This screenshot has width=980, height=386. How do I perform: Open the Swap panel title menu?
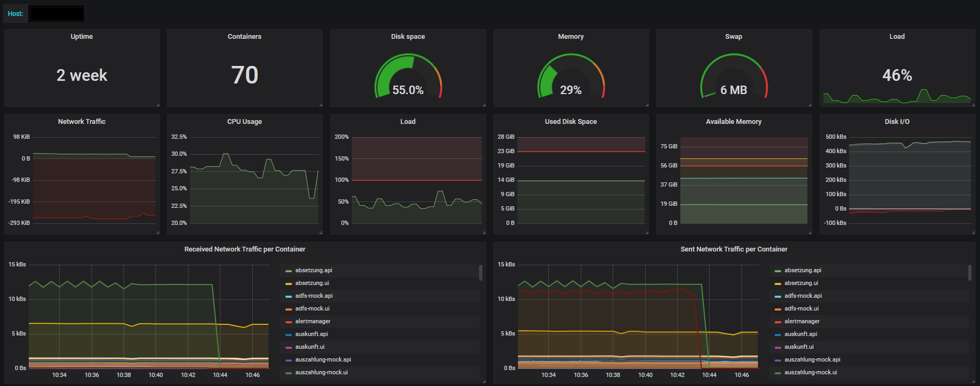coord(734,37)
